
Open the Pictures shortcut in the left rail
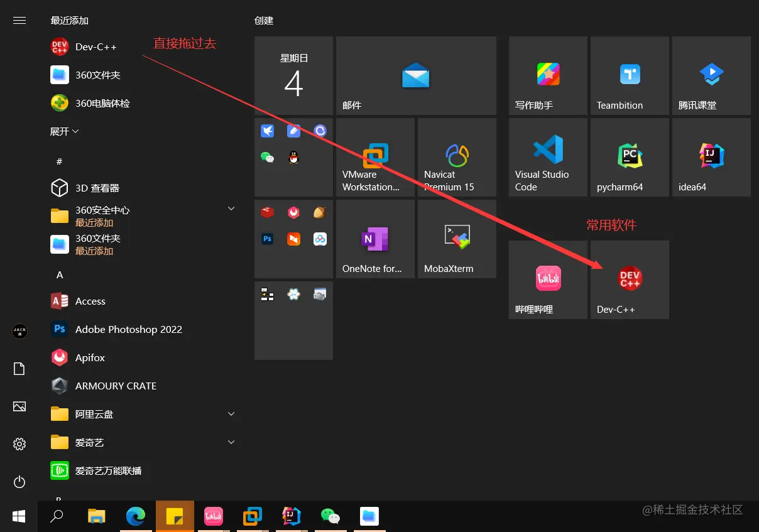[x=19, y=406]
